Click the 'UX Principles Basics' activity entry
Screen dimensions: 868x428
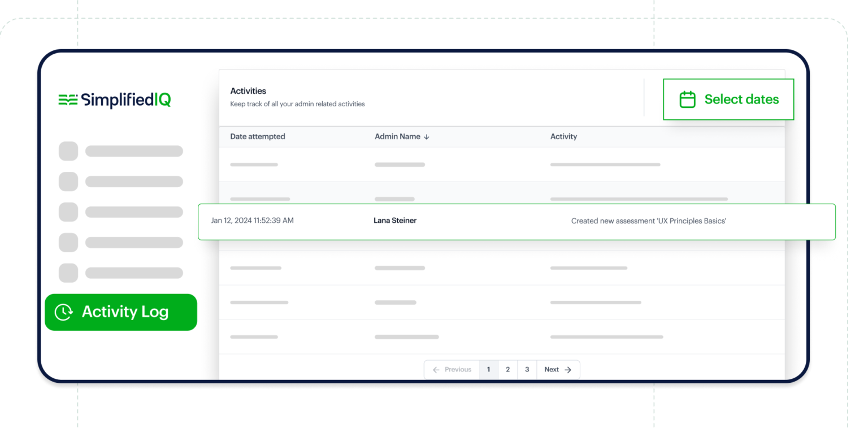point(648,221)
